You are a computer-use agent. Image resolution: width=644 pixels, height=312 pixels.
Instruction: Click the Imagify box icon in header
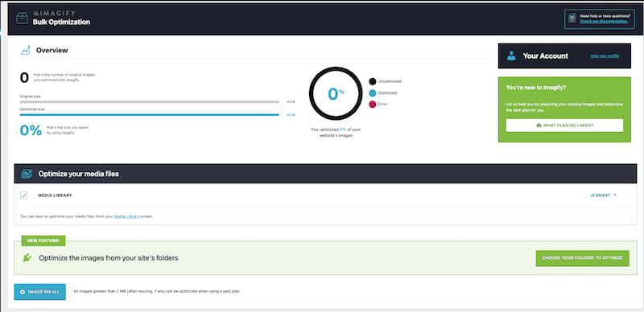(22, 18)
